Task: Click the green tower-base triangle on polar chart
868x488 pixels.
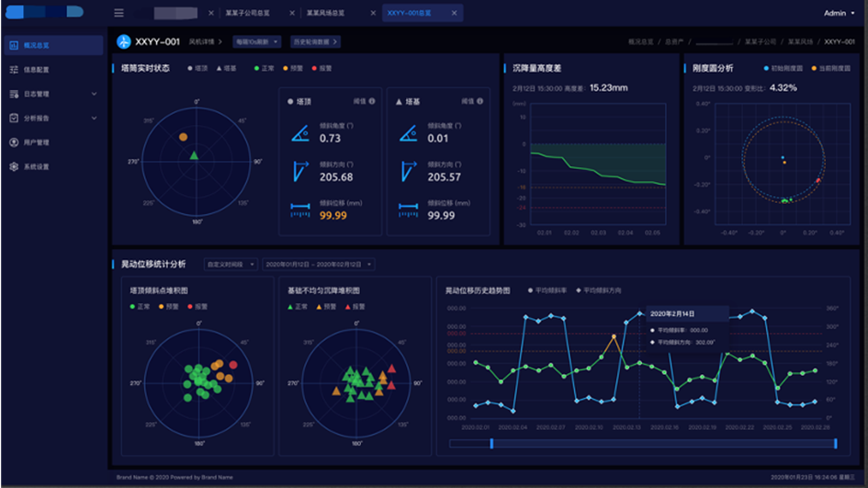Action: click(x=194, y=155)
